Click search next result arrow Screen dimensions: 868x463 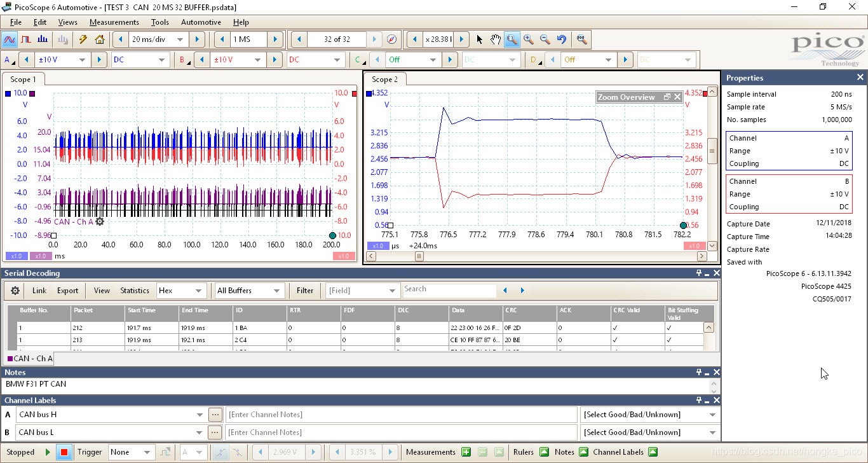coord(522,291)
